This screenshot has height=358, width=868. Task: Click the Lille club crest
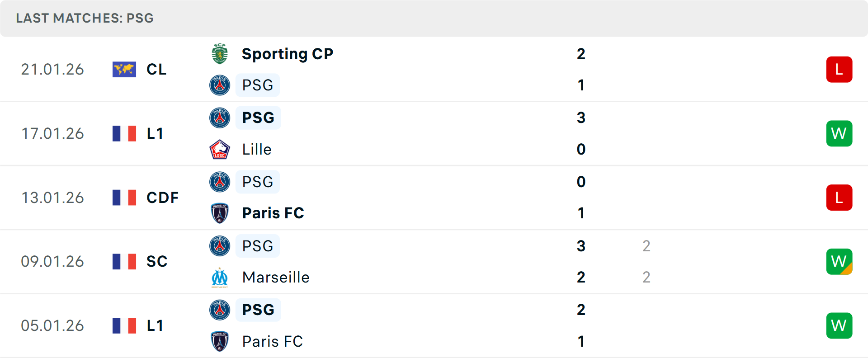click(x=220, y=149)
